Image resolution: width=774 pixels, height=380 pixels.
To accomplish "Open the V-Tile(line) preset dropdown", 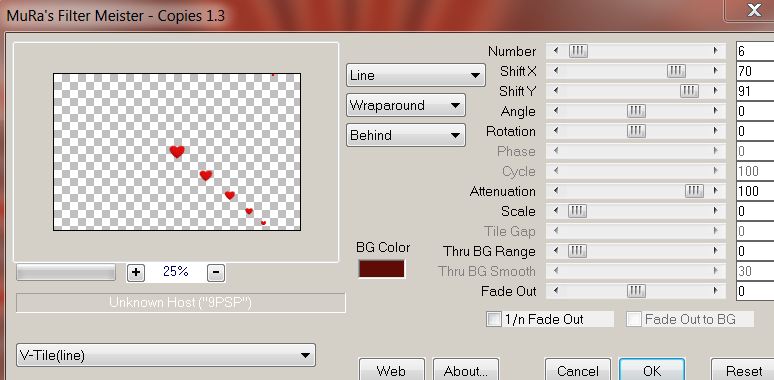I will pyautogui.click(x=166, y=355).
